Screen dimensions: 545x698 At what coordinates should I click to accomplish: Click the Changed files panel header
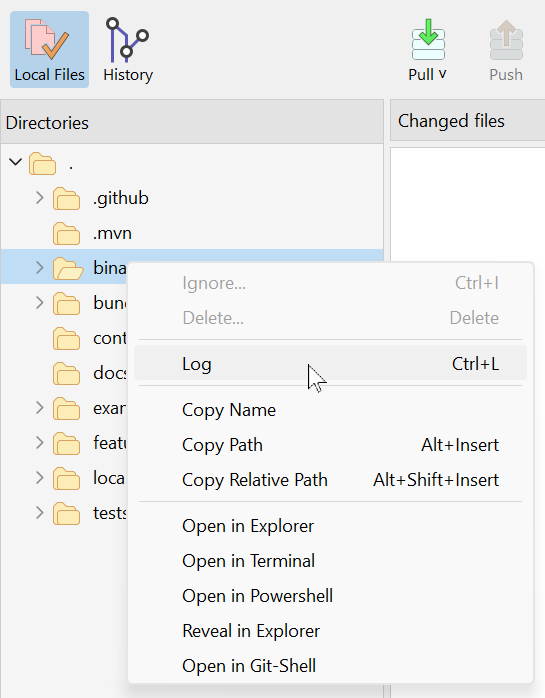[x=468, y=121]
